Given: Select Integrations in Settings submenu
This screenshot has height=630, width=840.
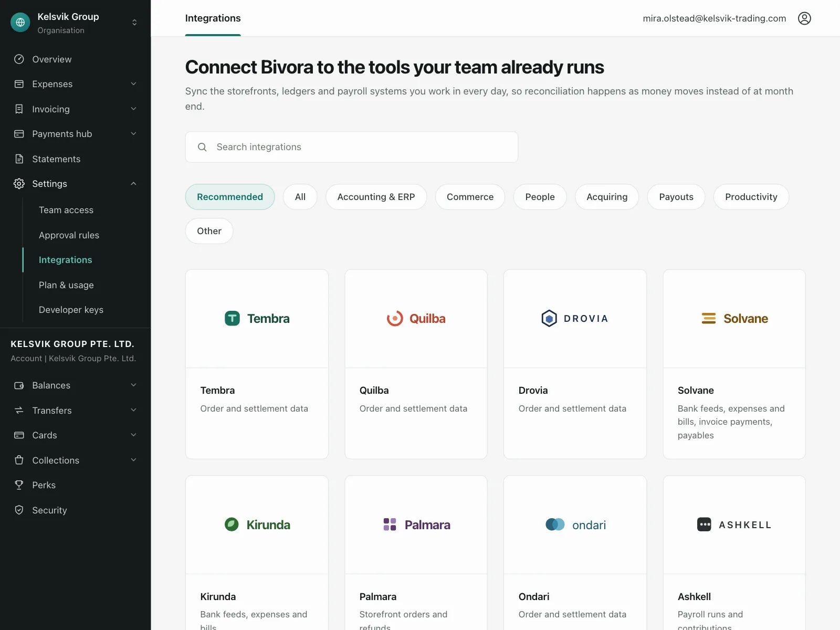Looking at the screenshot, I should pos(66,260).
